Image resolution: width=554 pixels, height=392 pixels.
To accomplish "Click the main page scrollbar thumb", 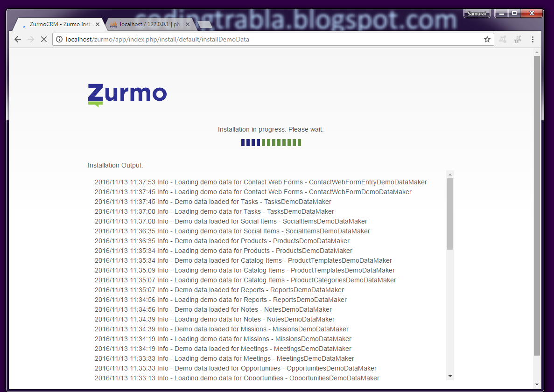I will pyautogui.click(x=537, y=205).
